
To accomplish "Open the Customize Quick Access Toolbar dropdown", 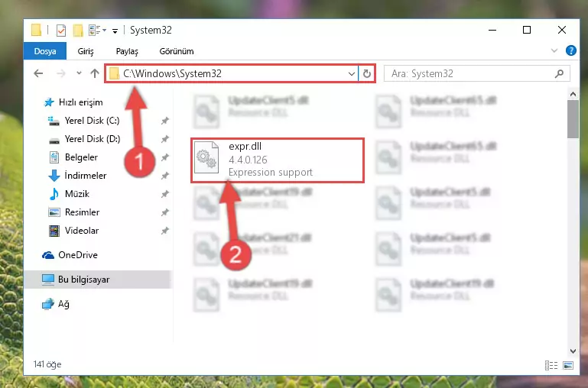I will (x=115, y=31).
